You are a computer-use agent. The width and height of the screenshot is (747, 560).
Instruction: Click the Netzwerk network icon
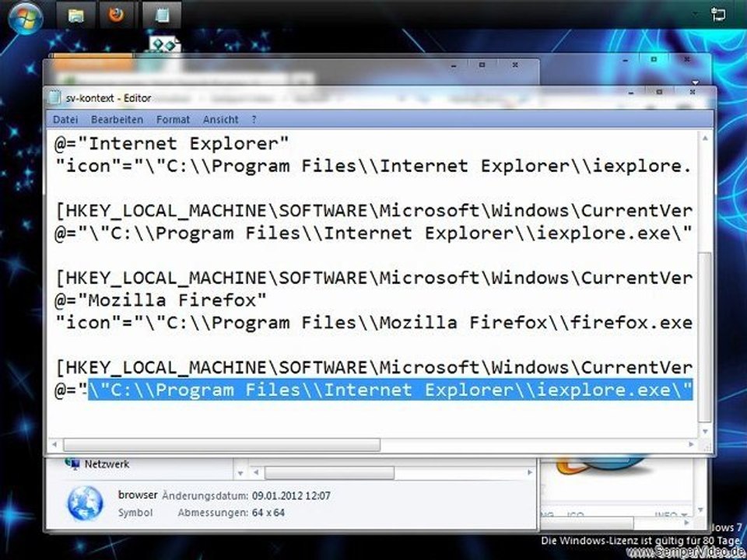(x=72, y=464)
